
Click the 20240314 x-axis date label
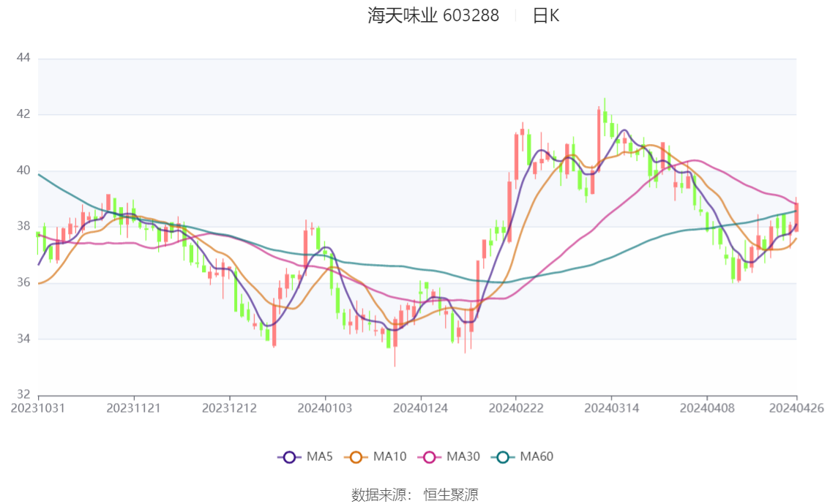coord(611,408)
